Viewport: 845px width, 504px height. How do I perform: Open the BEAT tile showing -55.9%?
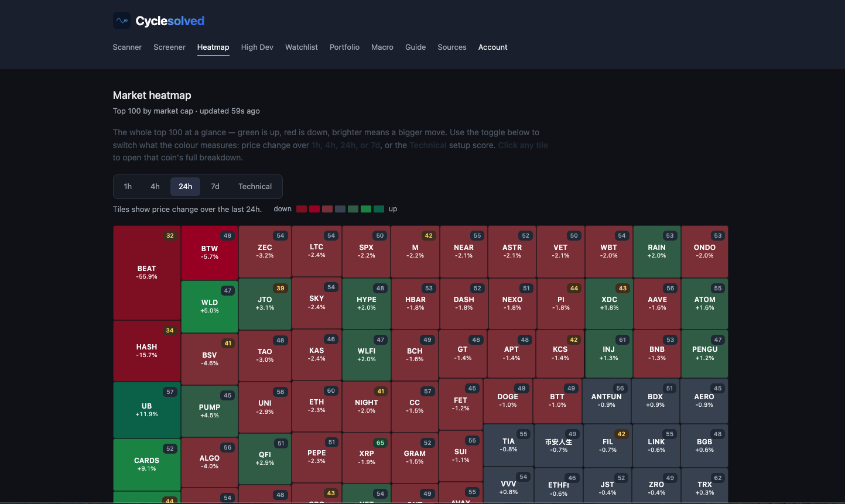[147, 273]
